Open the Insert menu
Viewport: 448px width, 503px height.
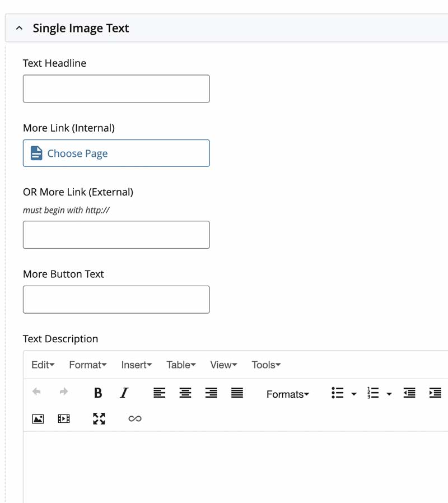tap(137, 365)
